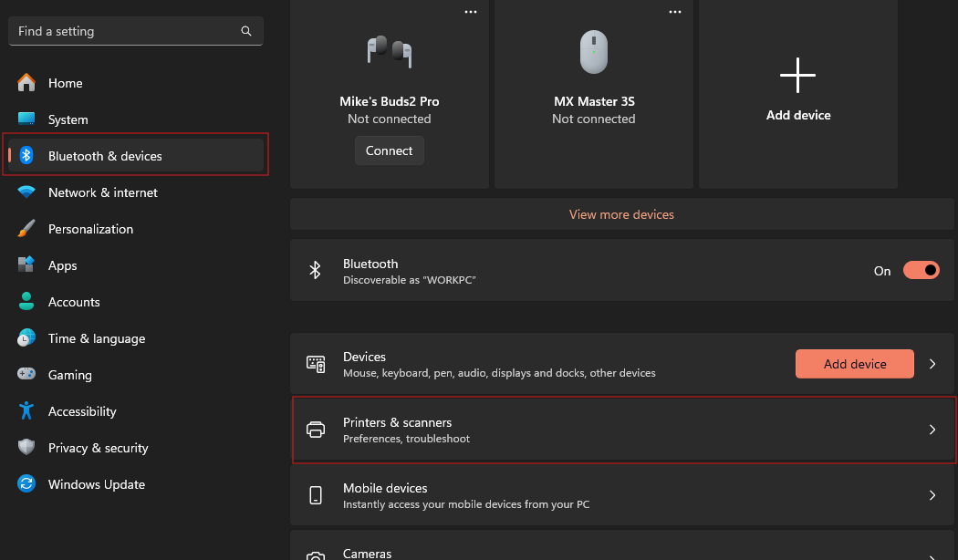Click the Devices keyboard icon
Viewport: 958px width, 560px height.
[x=316, y=365]
